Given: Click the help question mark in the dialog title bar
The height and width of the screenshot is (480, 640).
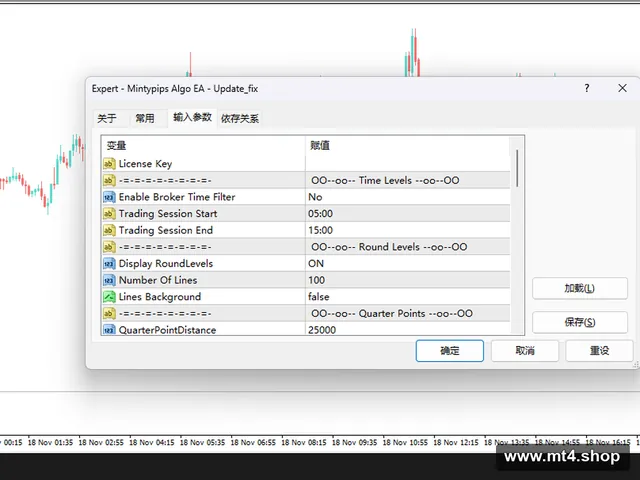Looking at the screenshot, I should pos(587,88).
